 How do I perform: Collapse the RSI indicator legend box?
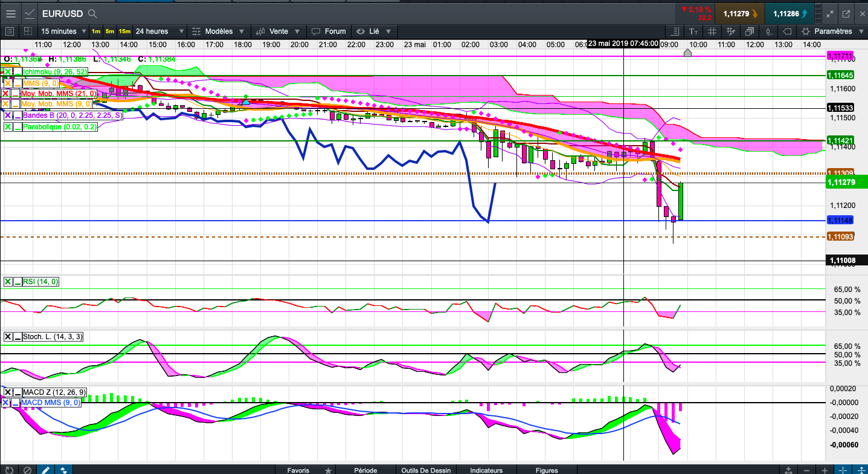(18, 282)
